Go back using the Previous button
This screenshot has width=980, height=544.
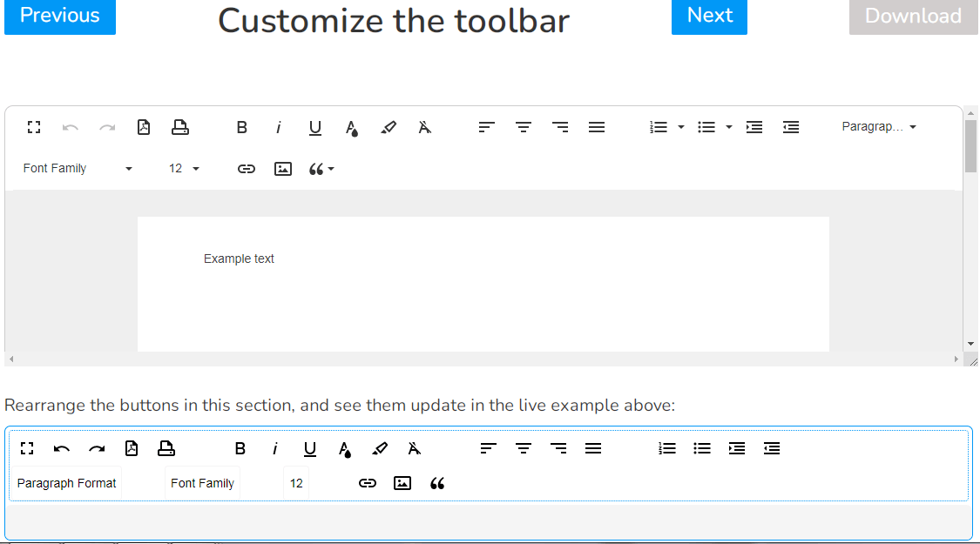59,15
